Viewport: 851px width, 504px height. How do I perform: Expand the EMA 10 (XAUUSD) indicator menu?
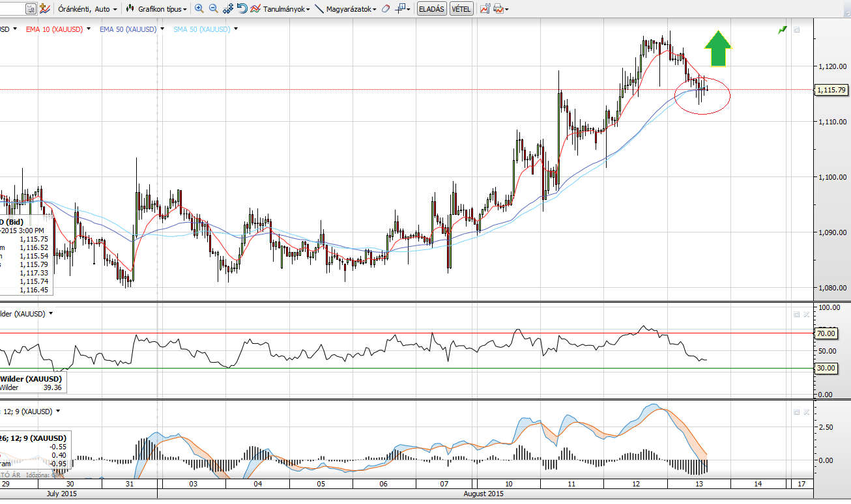89,29
